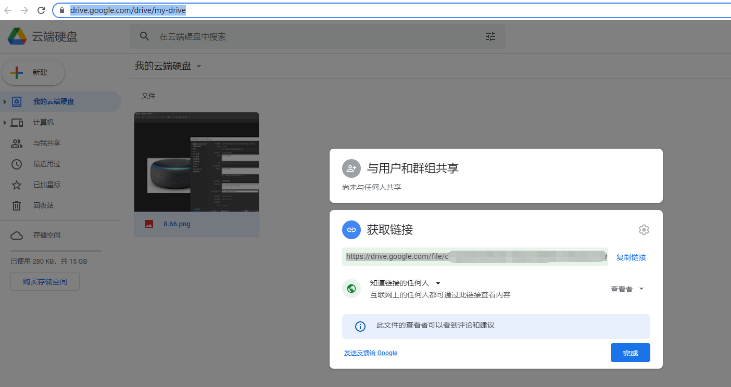
Task: Click the storage usage progress bar
Action: pyautogui.click(x=56, y=251)
